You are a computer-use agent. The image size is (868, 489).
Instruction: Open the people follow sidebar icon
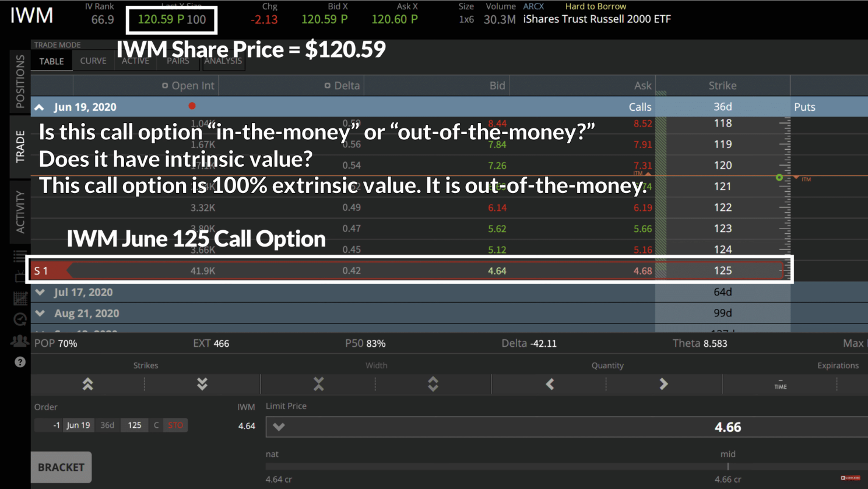pos(20,341)
